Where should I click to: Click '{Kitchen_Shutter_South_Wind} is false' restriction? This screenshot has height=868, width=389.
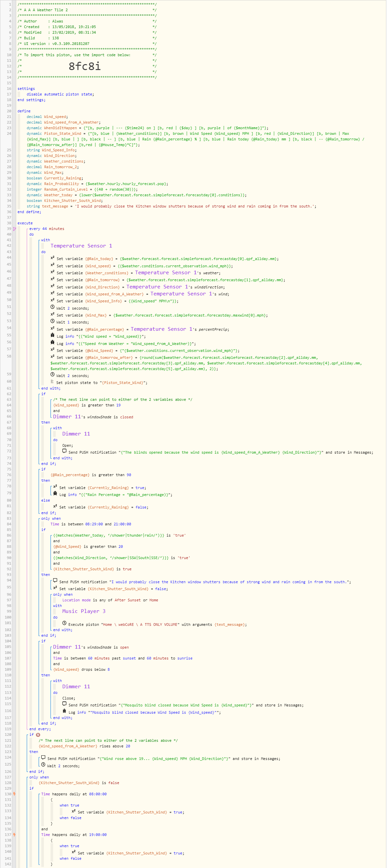click(79, 783)
